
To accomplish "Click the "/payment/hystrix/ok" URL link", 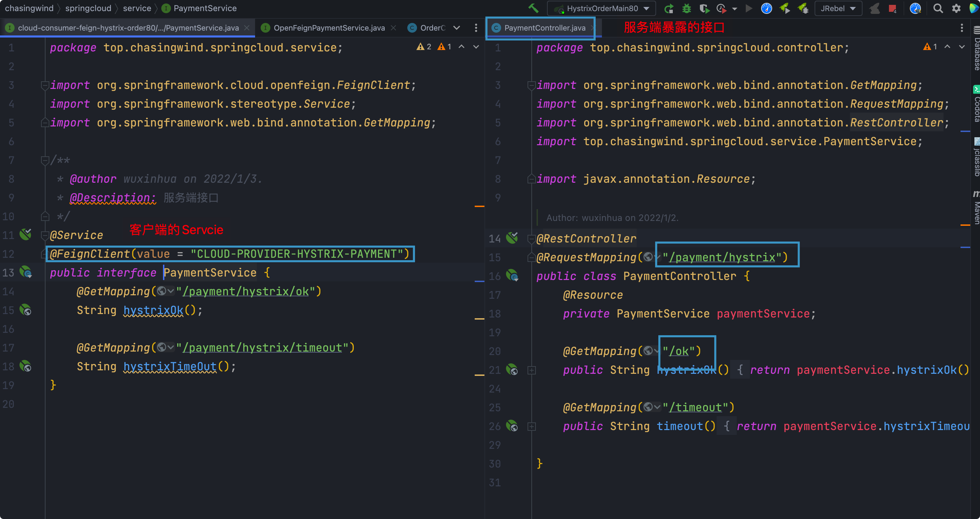I will [246, 291].
